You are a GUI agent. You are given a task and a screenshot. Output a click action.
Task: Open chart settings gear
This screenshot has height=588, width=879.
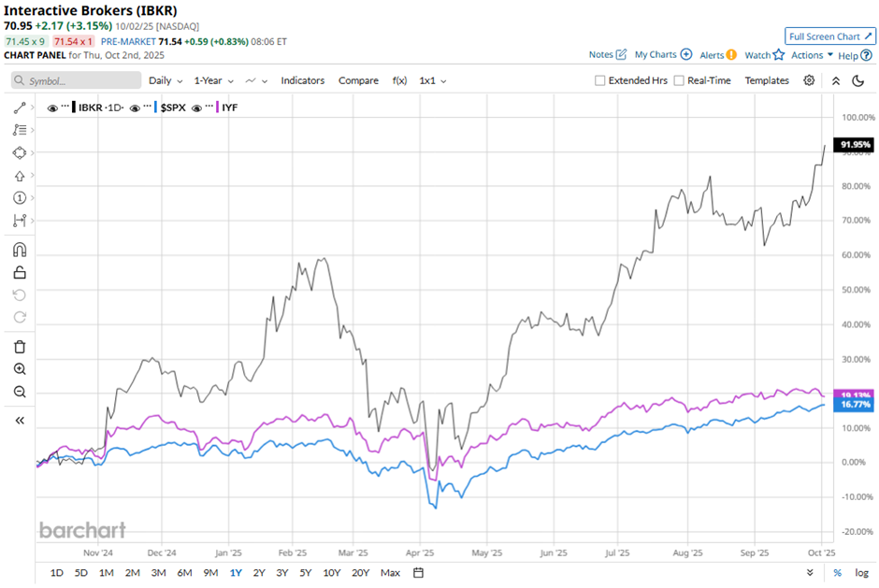(809, 80)
